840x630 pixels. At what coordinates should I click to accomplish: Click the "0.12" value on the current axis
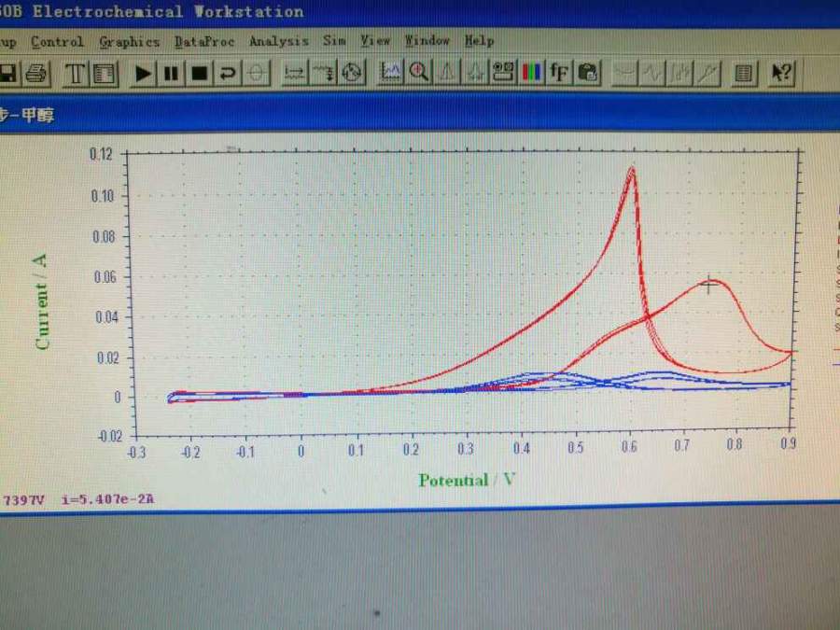[x=101, y=154]
